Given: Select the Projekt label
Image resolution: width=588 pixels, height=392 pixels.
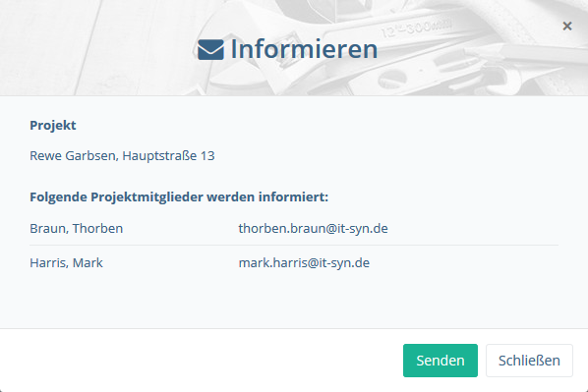Looking at the screenshot, I should [x=53, y=125].
